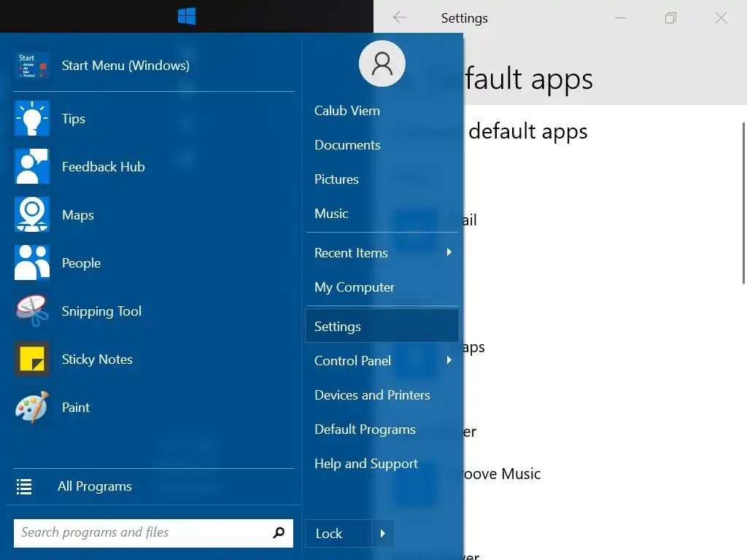This screenshot has height=560, width=747.
Task: Click the Search programs and files field
Action: (x=153, y=533)
